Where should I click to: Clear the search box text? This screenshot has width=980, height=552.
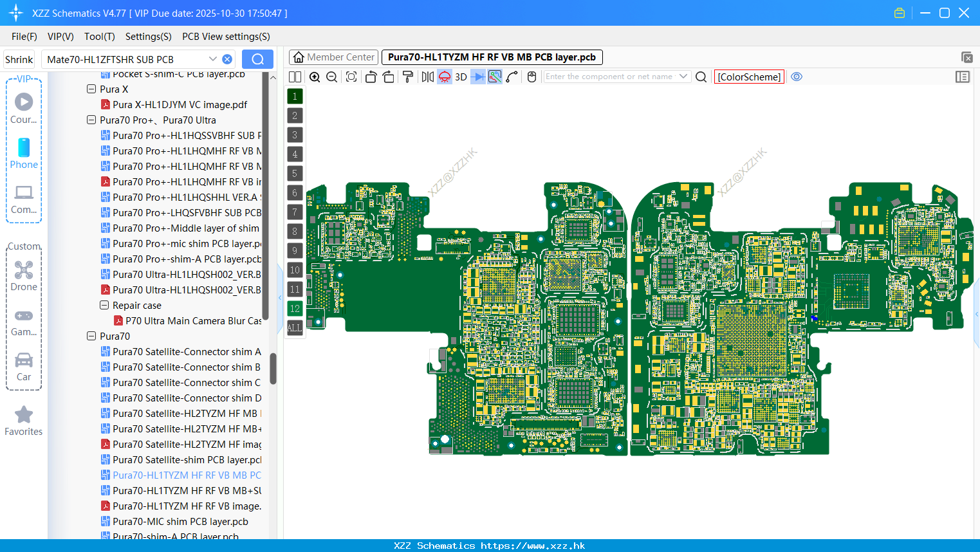227,59
